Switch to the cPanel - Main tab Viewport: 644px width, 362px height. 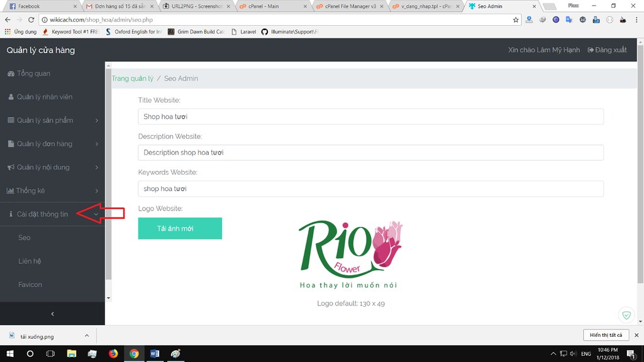point(273,6)
